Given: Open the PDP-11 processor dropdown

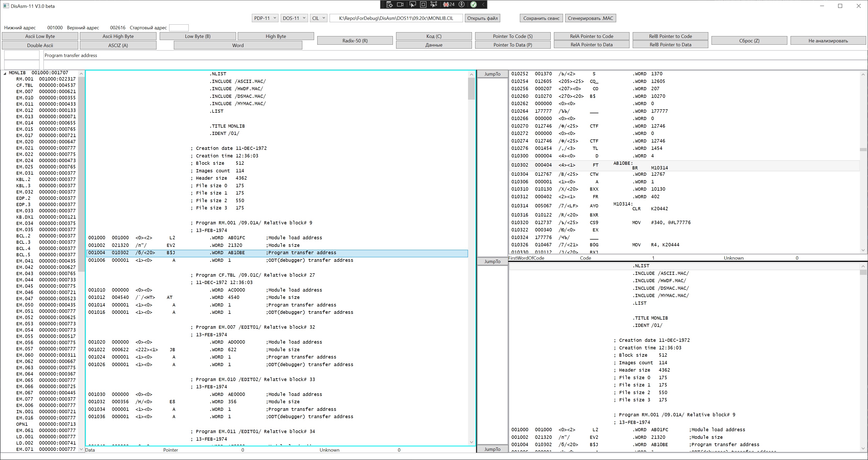Looking at the screenshot, I should coord(265,18).
